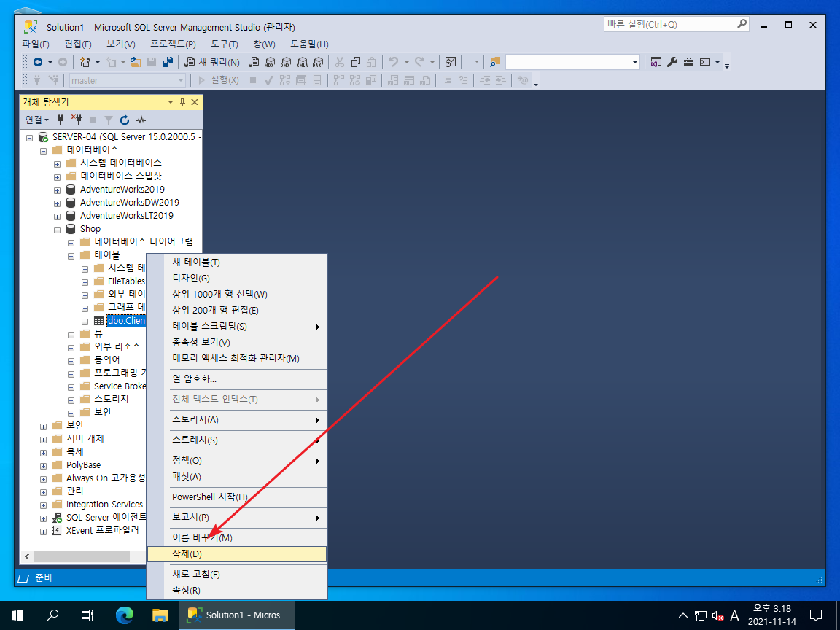Click the MDX query icon
The image size is (840, 630).
click(x=270, y=62)
